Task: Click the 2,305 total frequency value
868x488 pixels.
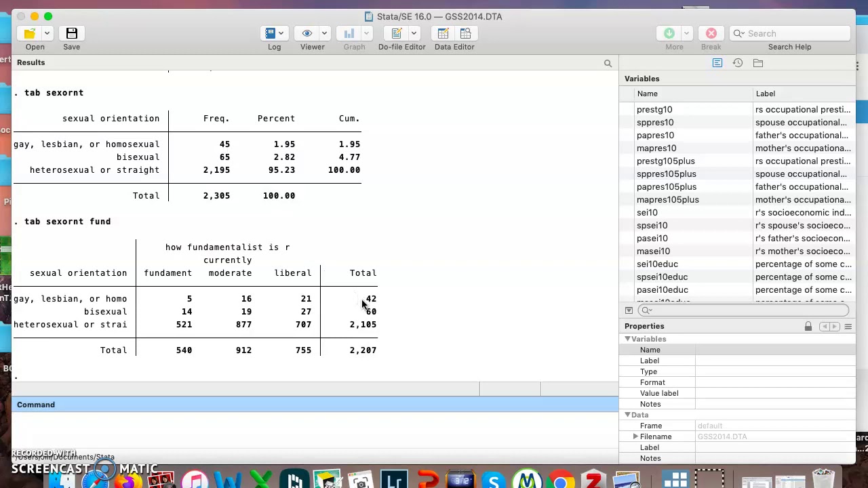Action: [x=216, y=196]
